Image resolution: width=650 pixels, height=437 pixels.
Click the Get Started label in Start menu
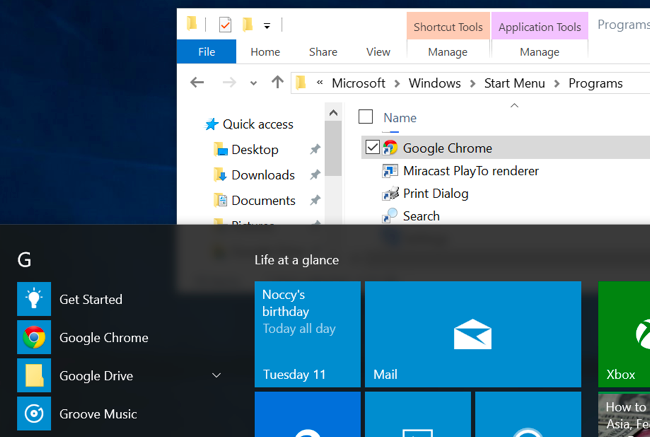pyautogui.click(x=91, y=299)
